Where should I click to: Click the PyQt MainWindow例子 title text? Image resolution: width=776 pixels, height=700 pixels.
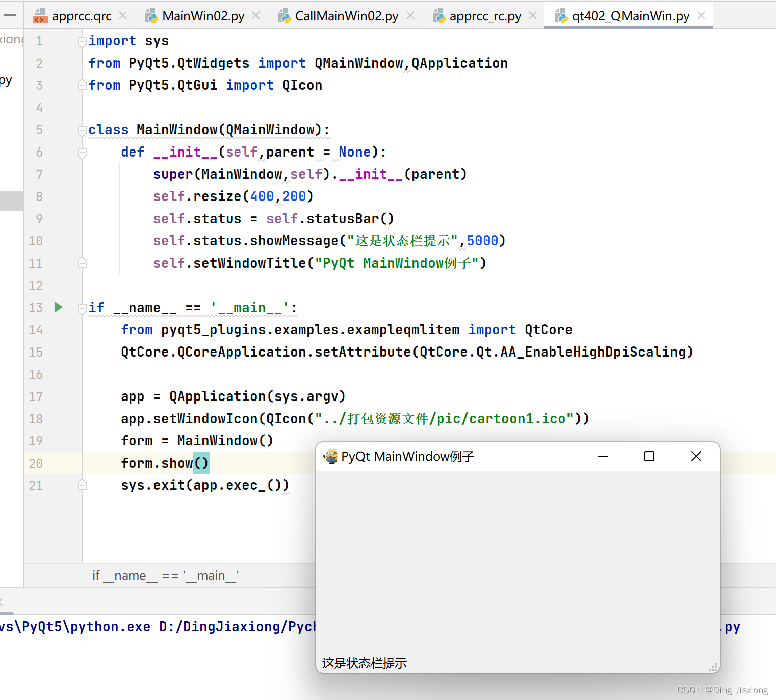click(408, 457)
